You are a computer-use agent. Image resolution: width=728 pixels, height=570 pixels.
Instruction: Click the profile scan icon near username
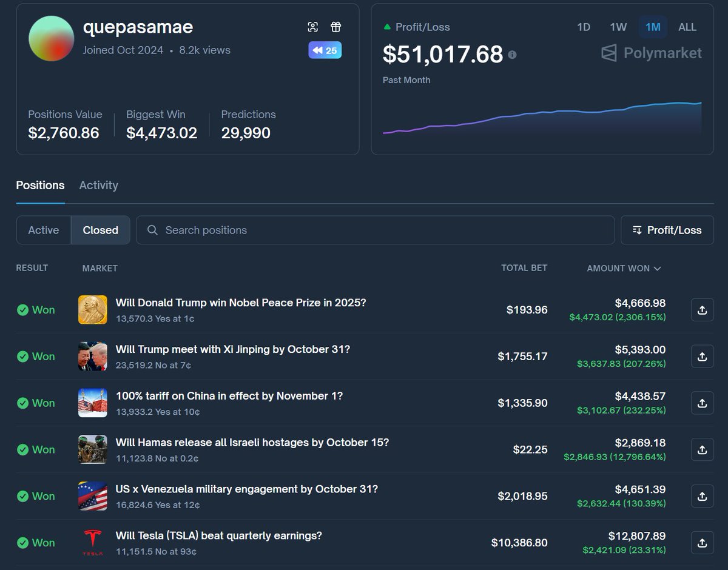click(x=312, y=27)
